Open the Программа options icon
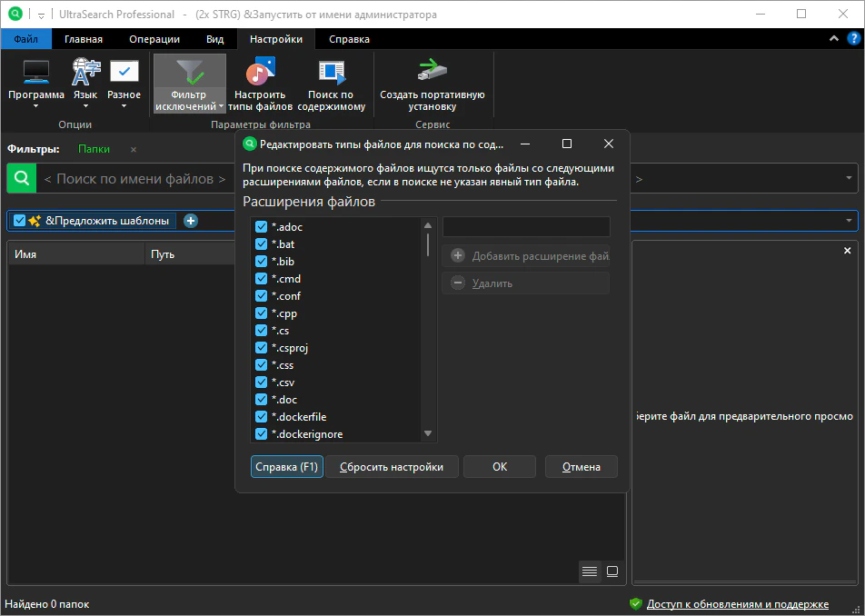Viewport: 865px width, 616px height. pos(36,73)
